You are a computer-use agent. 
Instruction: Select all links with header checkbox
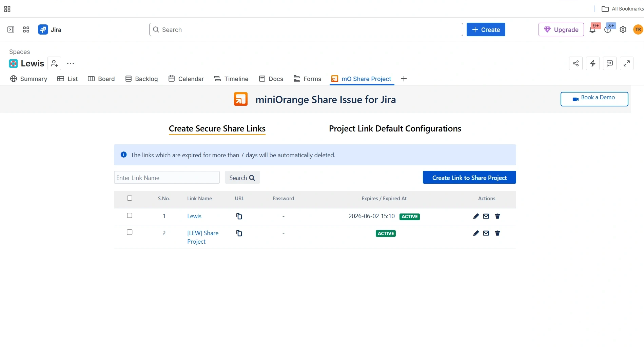pyautogui.click(x=130, y=198)
